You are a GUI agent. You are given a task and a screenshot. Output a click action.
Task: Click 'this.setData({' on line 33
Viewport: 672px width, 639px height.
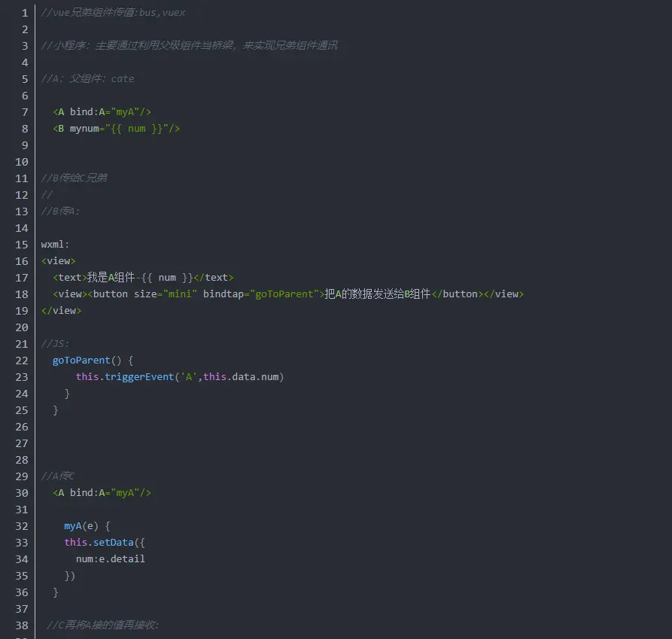click(x=105, y=543)
